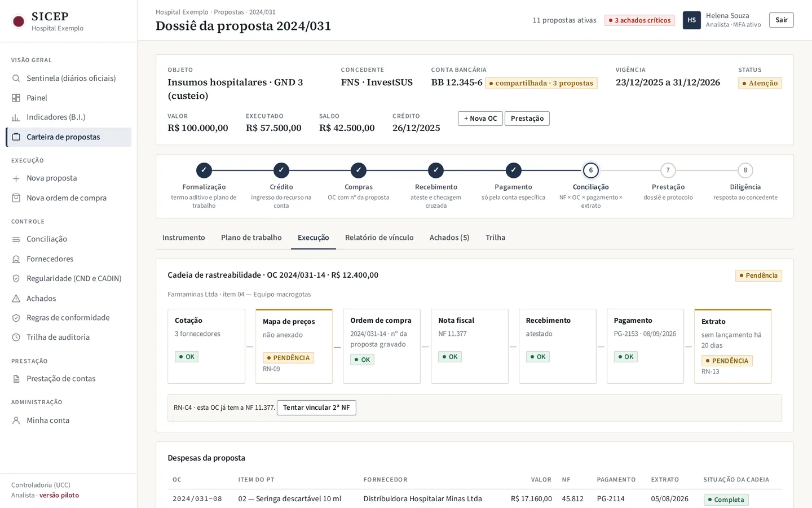
Task: Open the Relatório de vínculo tab
Action: click(379, 238)
